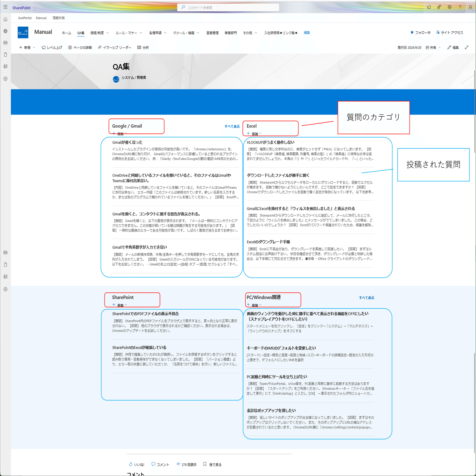Expand the page with the full-screen arrow icon
This screenshot has height=476, width=476.
click(467, 47)
